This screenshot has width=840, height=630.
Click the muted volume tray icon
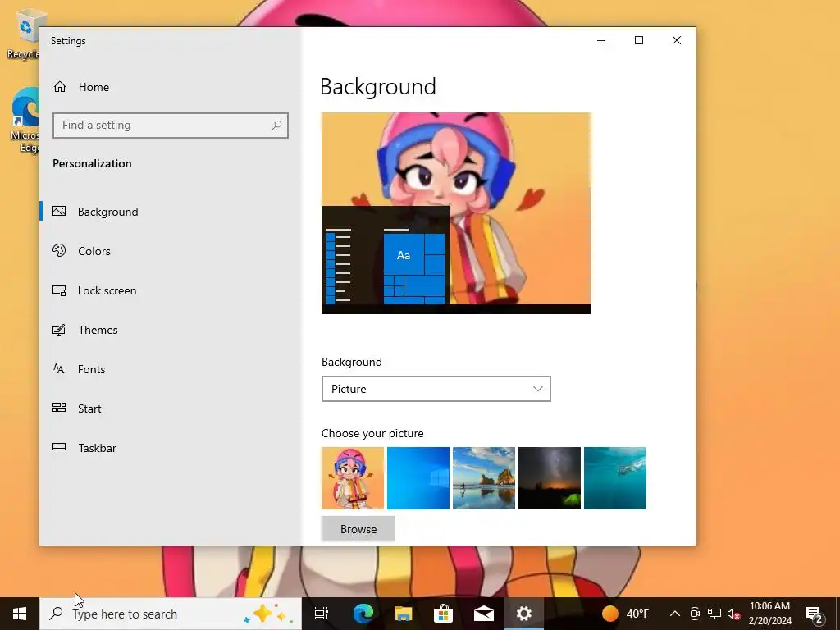(x=734, y=614)
